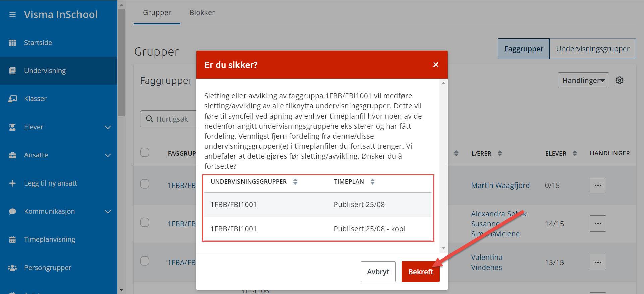The height and width of the screenshot is (294, 644).
Task: Click the Startside grid icon
Action: 12,43
